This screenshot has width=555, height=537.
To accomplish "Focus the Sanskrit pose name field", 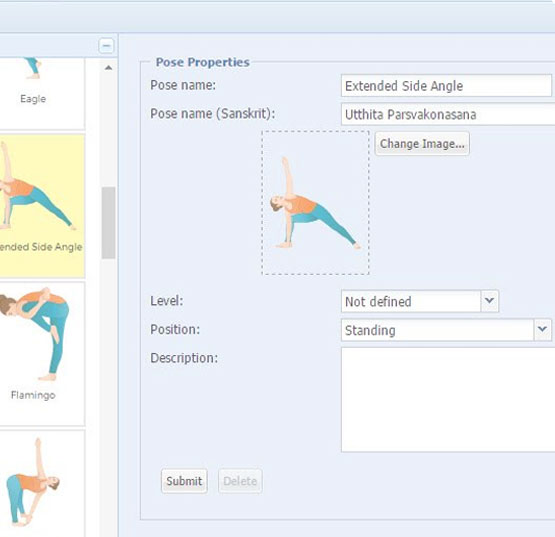I will pos(448,114).
